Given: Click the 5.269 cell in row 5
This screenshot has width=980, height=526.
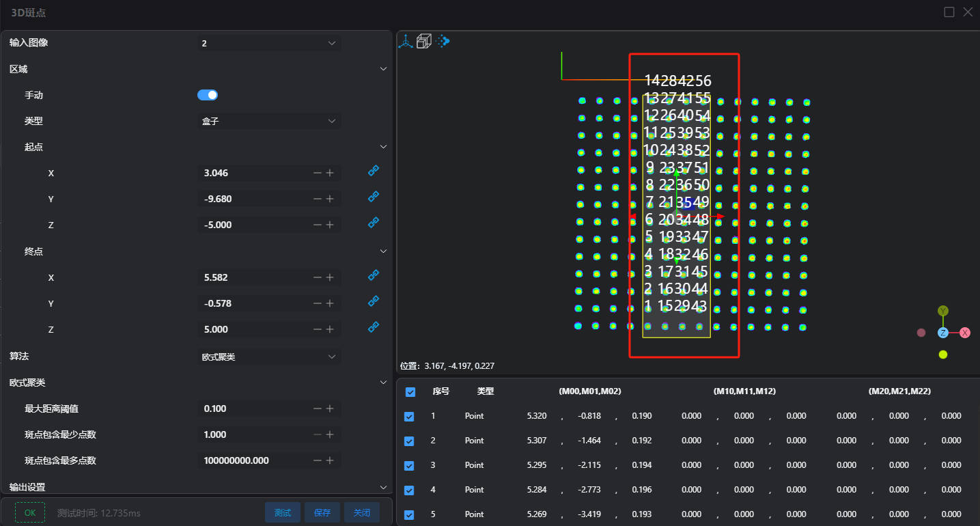Looking at the screenshot, I should 537,514.
